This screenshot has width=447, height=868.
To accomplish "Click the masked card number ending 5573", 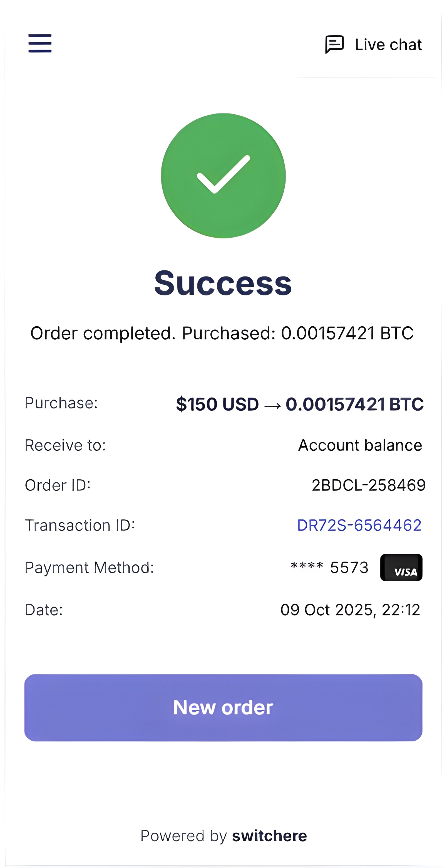I will pyautogui.click(x=329, y=568).
